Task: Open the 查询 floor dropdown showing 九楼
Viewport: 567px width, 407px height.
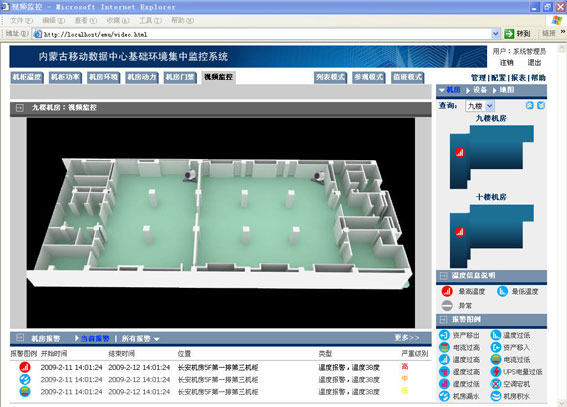Action: click(x=490, y=106)
